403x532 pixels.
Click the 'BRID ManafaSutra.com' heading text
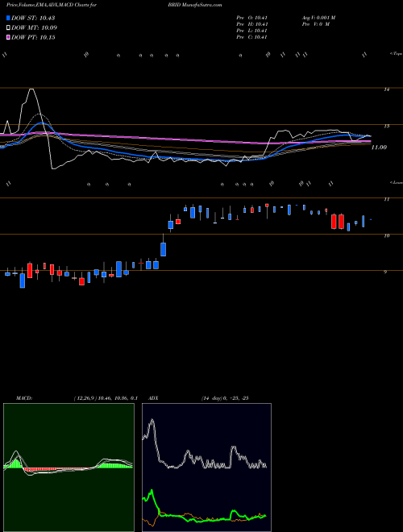(x=195, y=5)
